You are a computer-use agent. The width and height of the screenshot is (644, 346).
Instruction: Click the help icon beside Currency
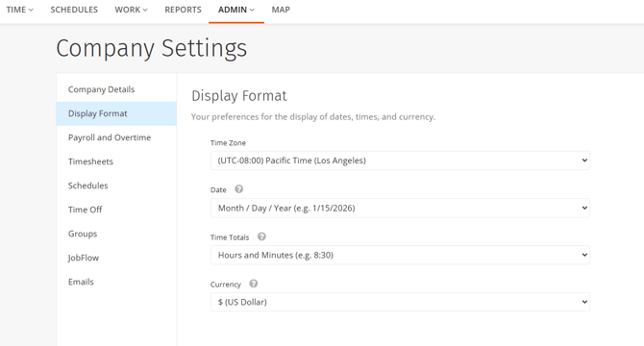(x=254, y=284)
